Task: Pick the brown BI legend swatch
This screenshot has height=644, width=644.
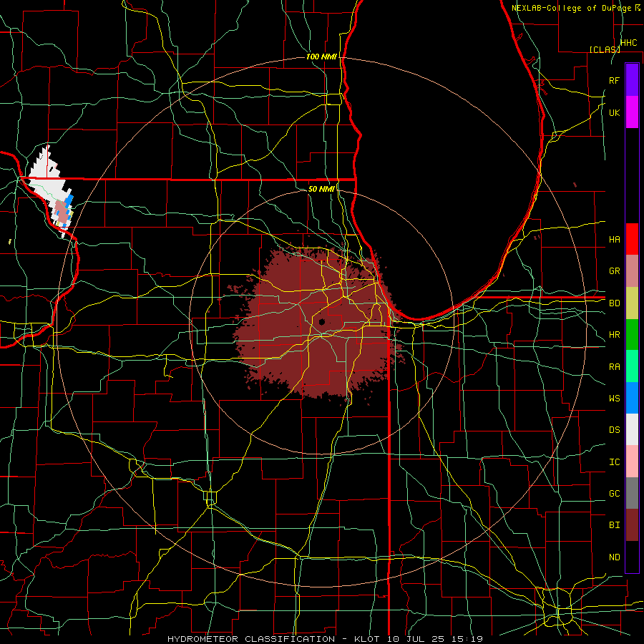Action: pos(632,525)
